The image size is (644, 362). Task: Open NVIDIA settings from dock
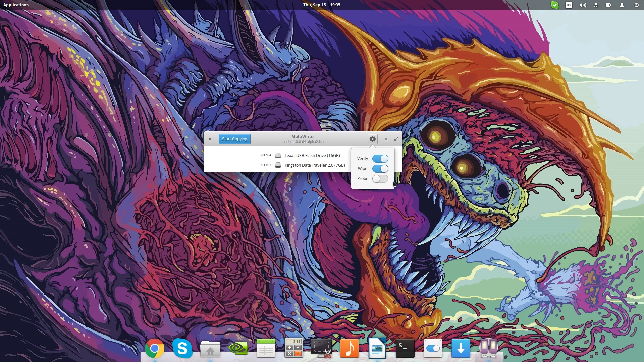(238, 349)
